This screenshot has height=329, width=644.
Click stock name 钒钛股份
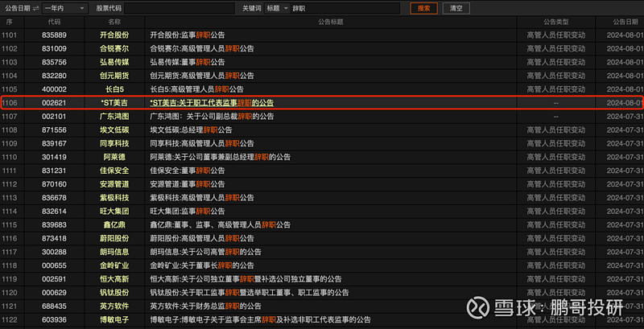[x=114, y=293]
